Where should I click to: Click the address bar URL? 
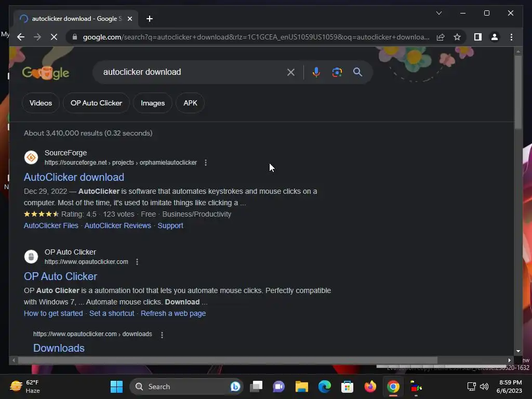coord(256,37)
